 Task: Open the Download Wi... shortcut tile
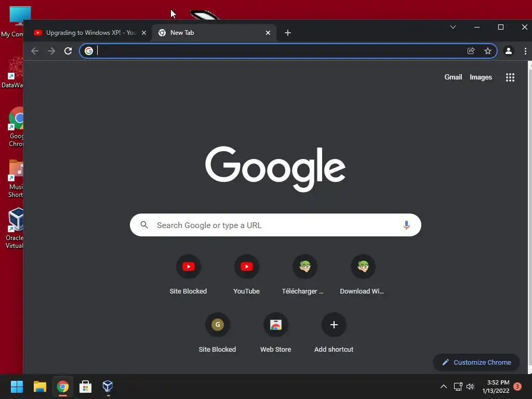pyautogui.click(x=363, y=275)
